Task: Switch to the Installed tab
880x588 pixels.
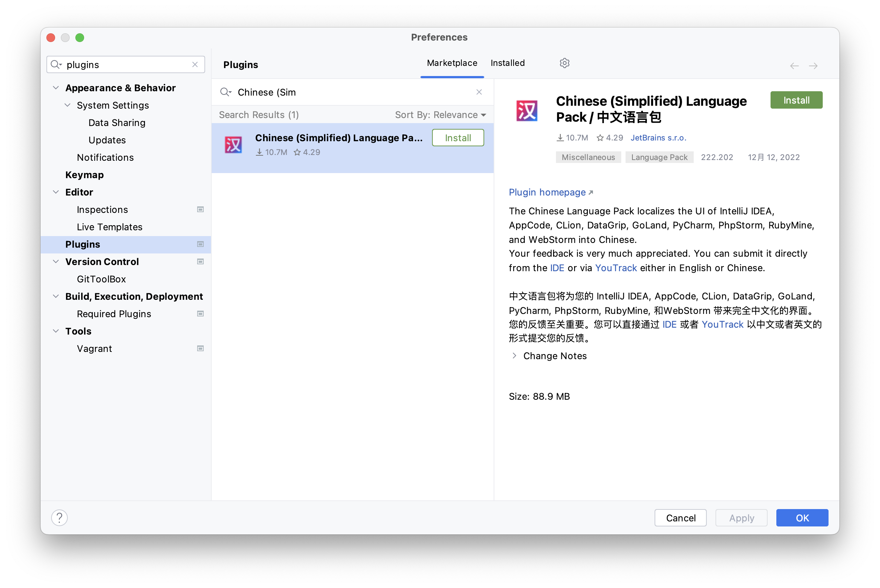Action: [507, 63]
